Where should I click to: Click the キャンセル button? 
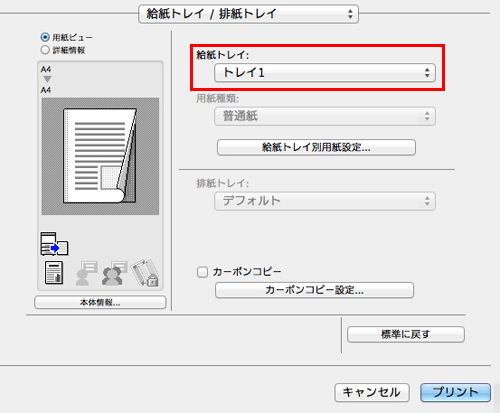[x=372, y=392]
